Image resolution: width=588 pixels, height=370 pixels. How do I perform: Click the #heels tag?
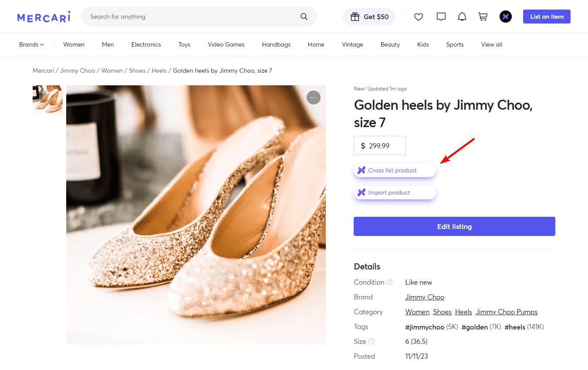(x=515, y=326)
